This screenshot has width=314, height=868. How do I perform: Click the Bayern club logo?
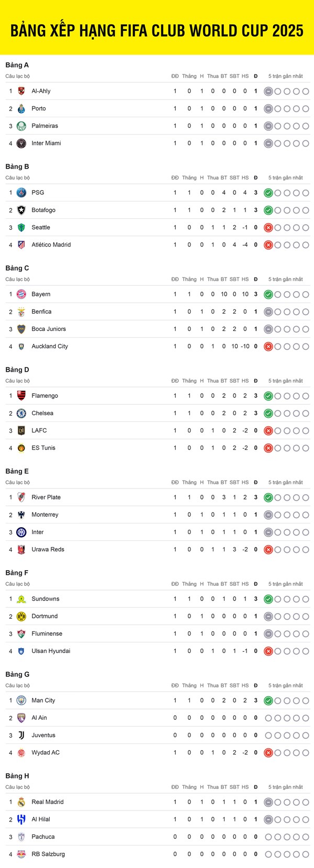click(21, 294)
